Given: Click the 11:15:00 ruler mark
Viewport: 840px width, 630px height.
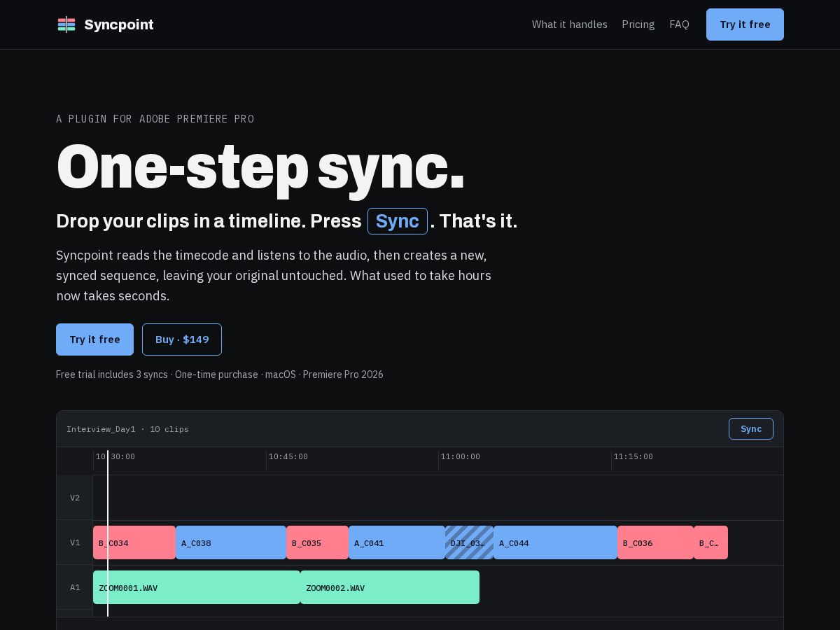Looking at the screenshot, I should (633, 456).
